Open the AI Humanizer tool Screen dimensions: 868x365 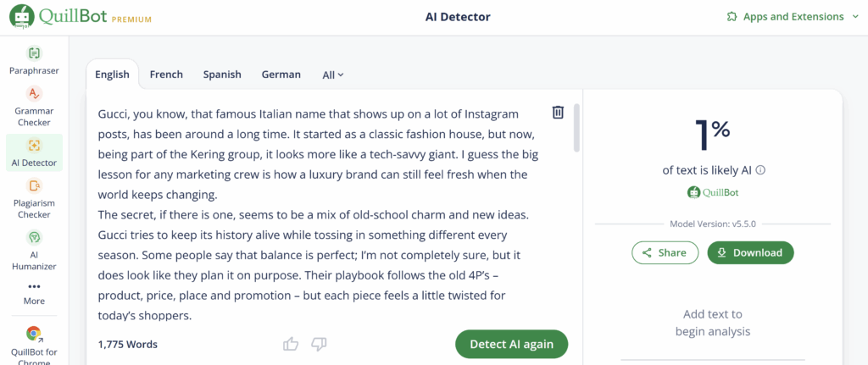point(34,251)
